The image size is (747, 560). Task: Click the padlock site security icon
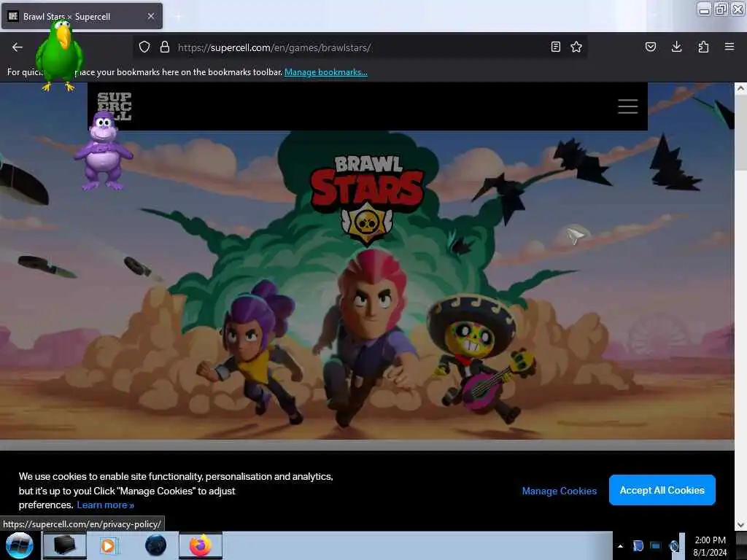click(x=164, y=47)
